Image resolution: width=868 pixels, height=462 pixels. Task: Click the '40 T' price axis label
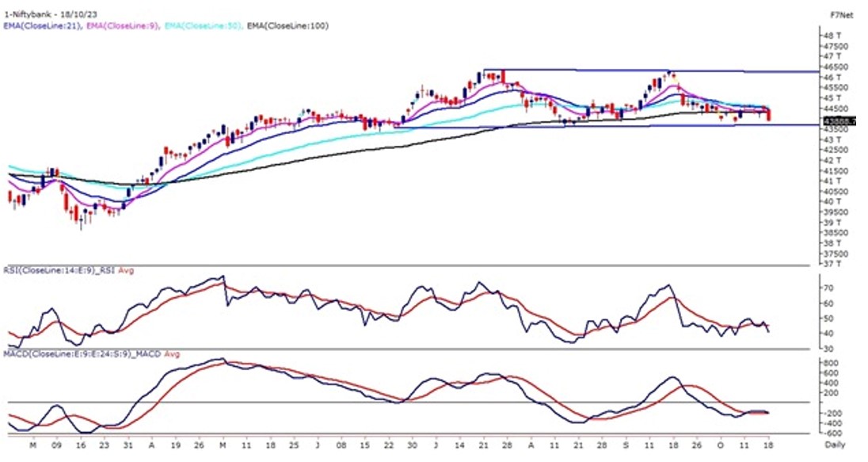pyautogui.click(x=832, y=201)
